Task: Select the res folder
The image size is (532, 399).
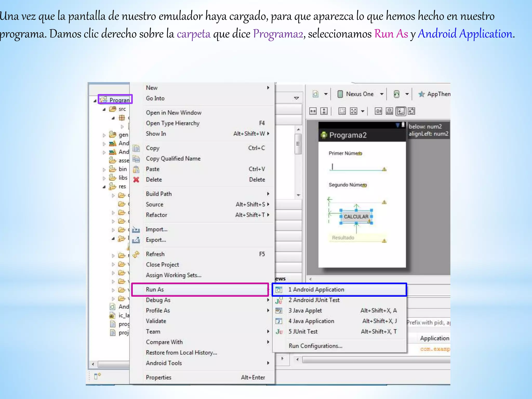Action: pos(118,186)
